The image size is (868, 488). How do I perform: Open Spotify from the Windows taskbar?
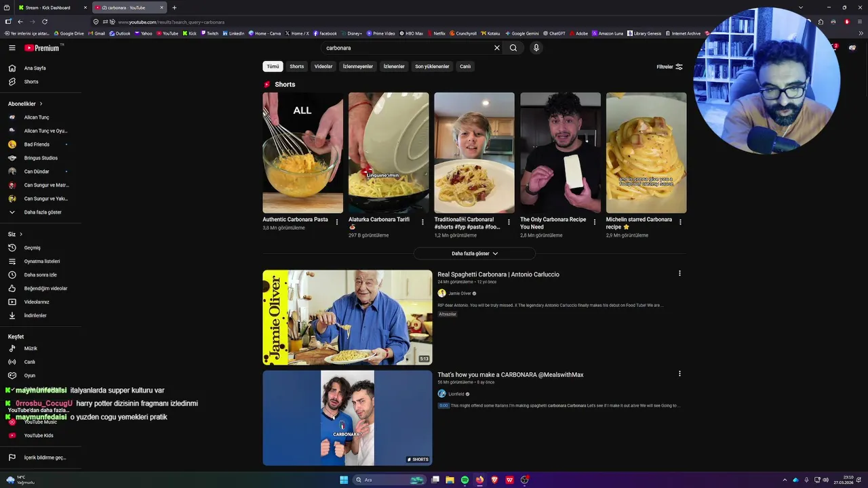point(465,480)
